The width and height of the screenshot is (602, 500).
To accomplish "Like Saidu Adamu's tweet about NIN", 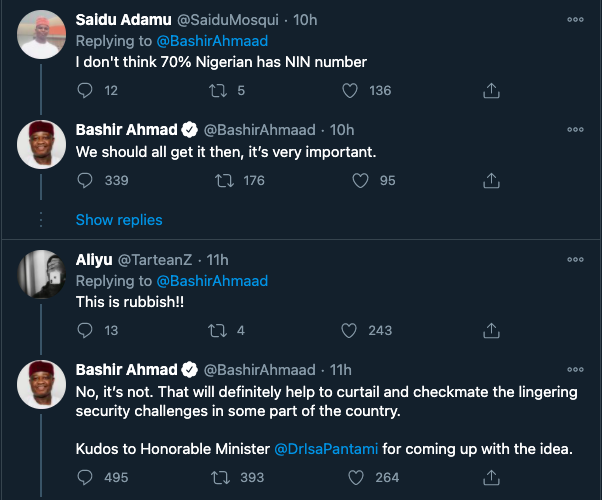I will (x=349, y=91).
